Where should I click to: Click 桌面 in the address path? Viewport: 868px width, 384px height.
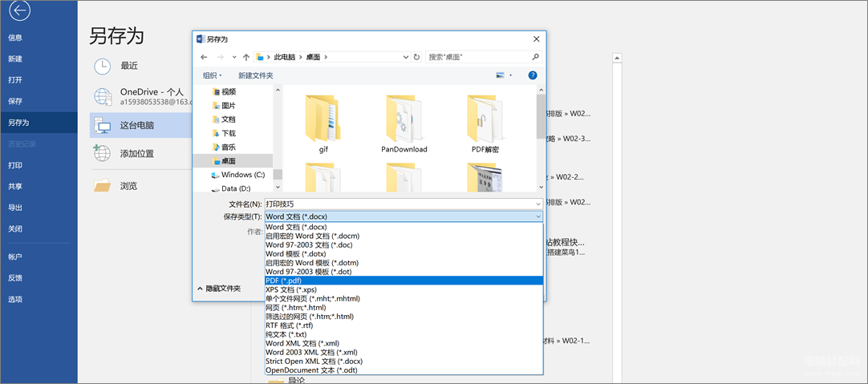(x=314, y=57)
